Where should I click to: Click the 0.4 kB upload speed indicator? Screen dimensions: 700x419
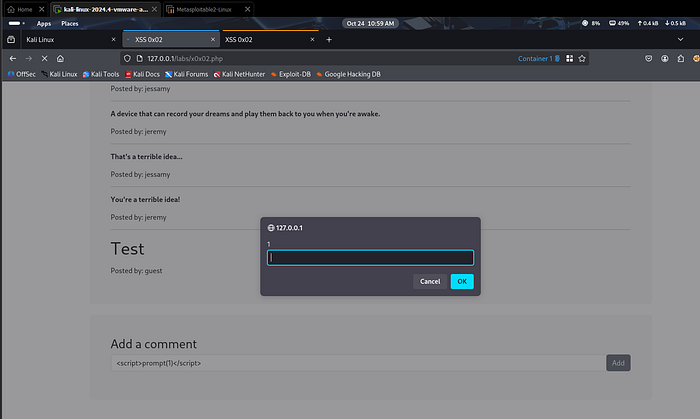(647, 23)
